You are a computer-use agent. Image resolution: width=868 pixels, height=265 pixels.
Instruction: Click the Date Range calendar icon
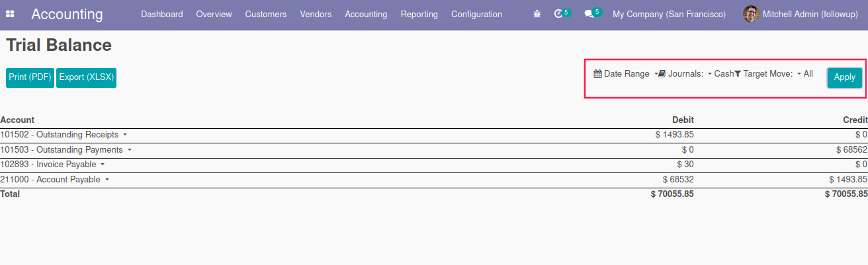(x=597, y=74)
